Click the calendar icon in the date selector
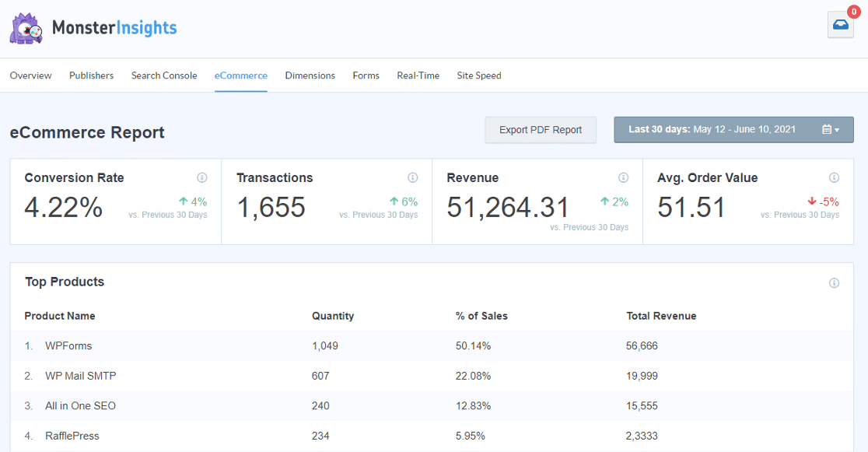868x452 pixels. tap(827, 129)
